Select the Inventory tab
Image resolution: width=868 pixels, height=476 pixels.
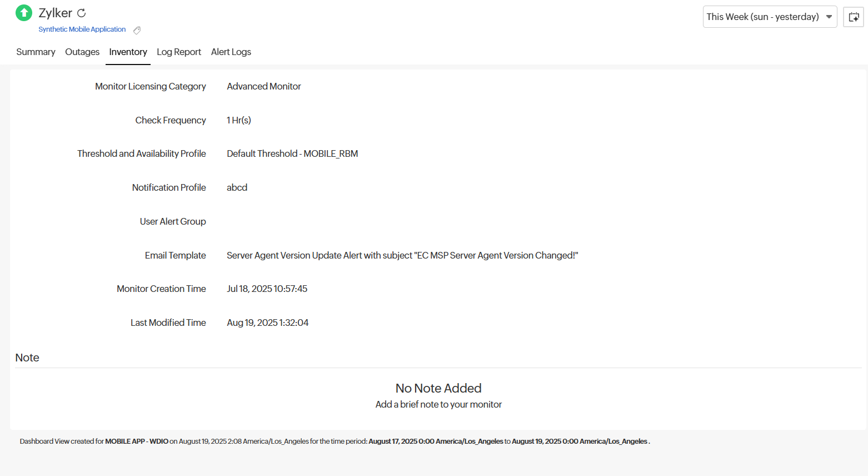point(128,52)
